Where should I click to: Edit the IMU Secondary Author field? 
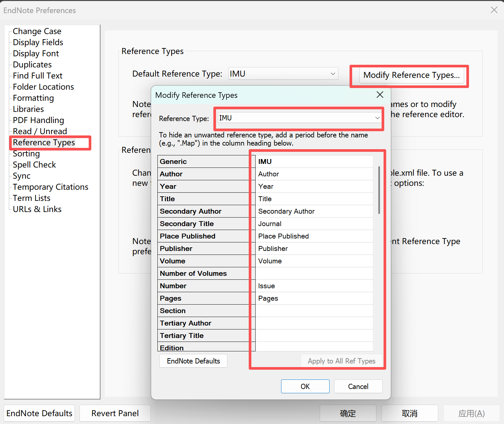(314, 211)
